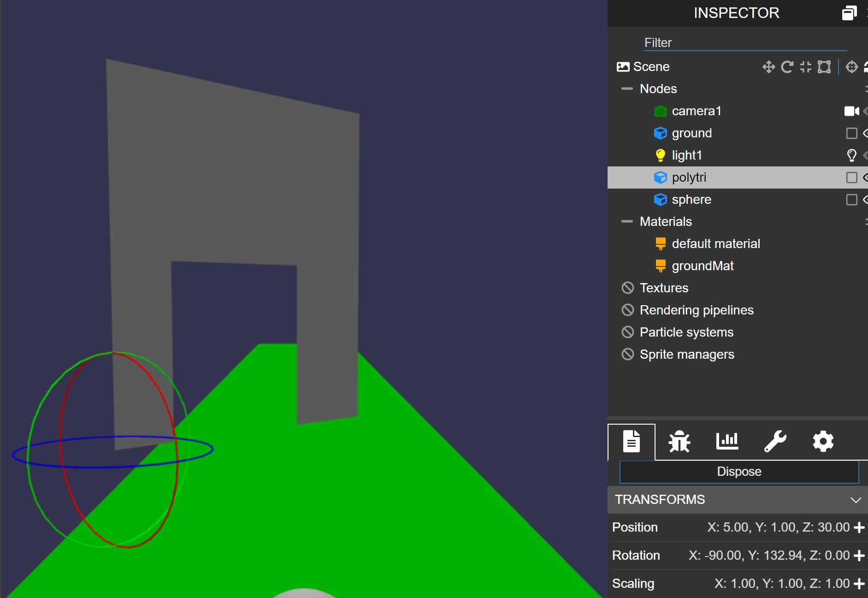Open inspector Settings via gear icon

[x=823, y=441]
